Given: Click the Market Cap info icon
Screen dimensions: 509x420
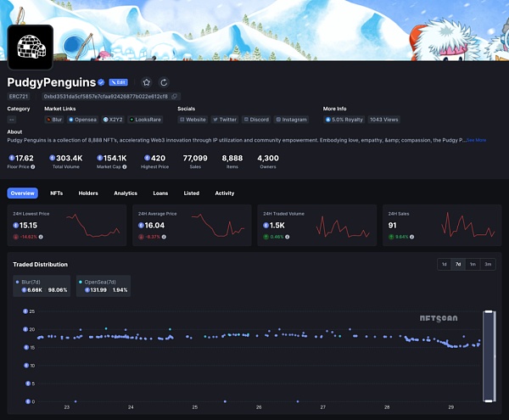Looking at the screenshot, I should [x=125, y=167].
